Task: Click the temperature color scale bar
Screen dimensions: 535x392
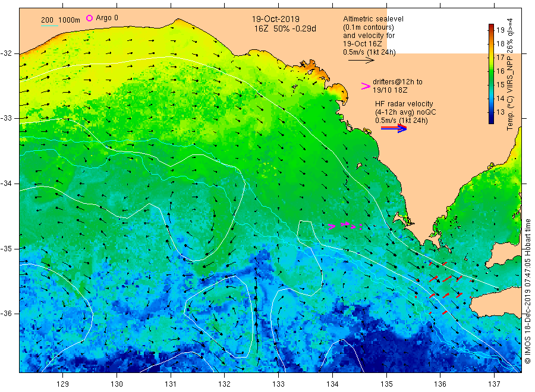Action: tap(491, 74)
